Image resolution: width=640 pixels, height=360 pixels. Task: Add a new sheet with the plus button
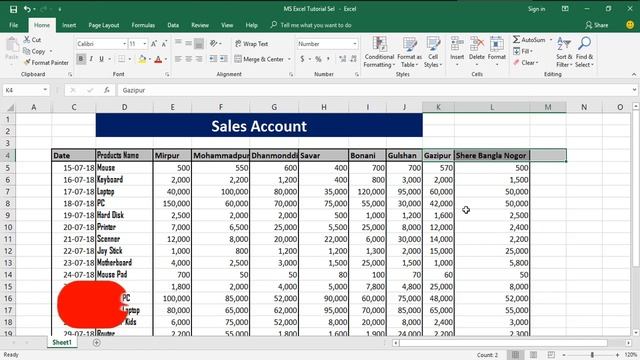96,343
